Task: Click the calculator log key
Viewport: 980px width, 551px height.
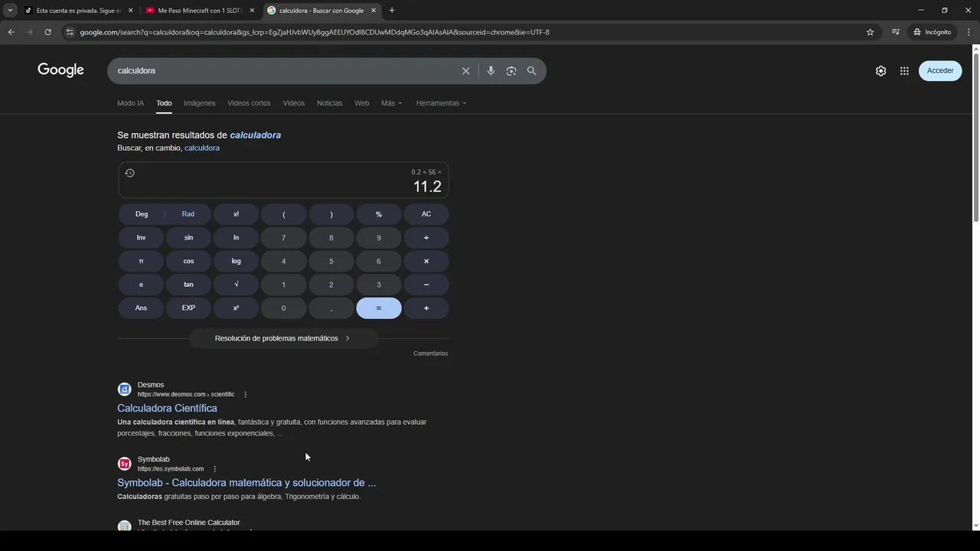Action: 236,261
